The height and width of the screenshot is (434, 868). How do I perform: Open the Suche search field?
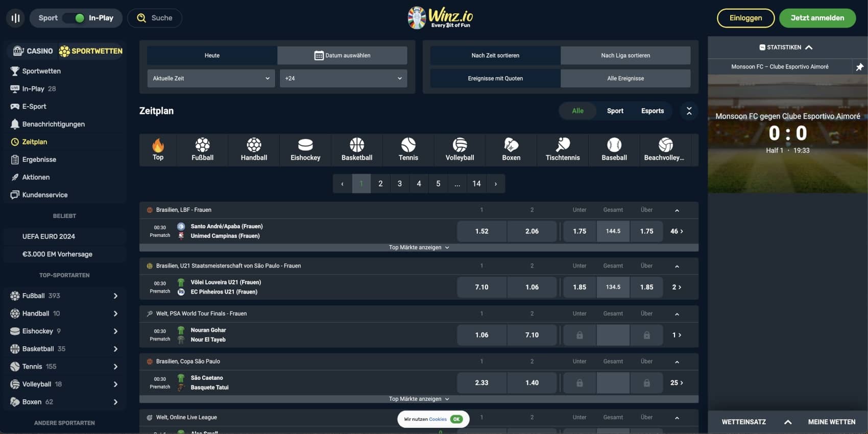(155, 18)
